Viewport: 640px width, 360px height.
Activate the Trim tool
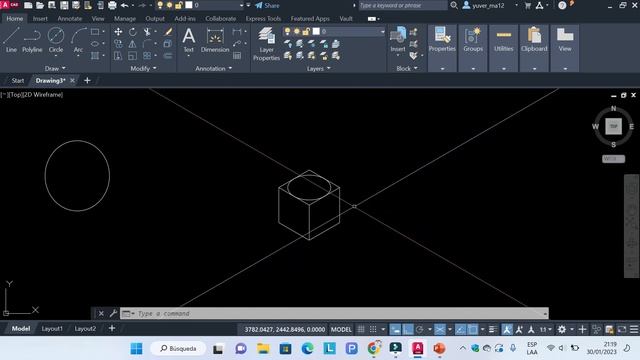point(147,32)
